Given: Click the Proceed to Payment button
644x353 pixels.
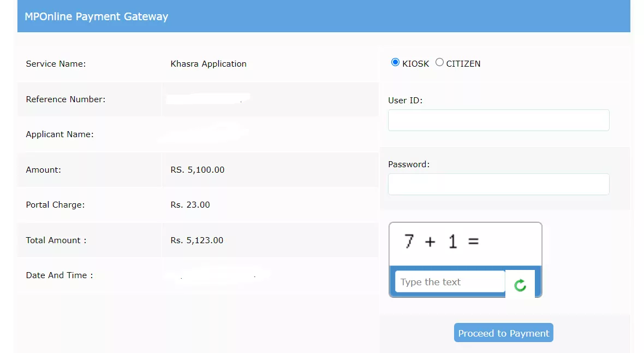Looking at the screenshot, I should pyautogui.click(x=504, y=333).
